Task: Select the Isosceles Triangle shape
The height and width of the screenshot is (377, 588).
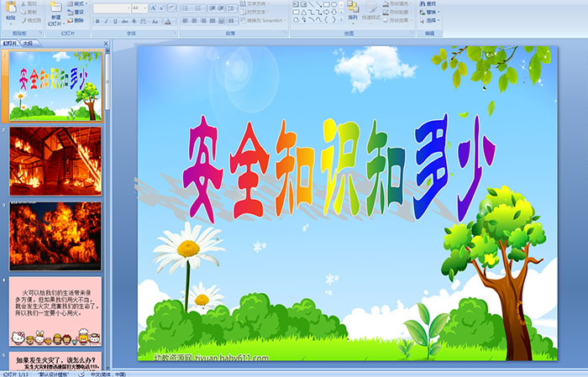Action: [304, 12]
